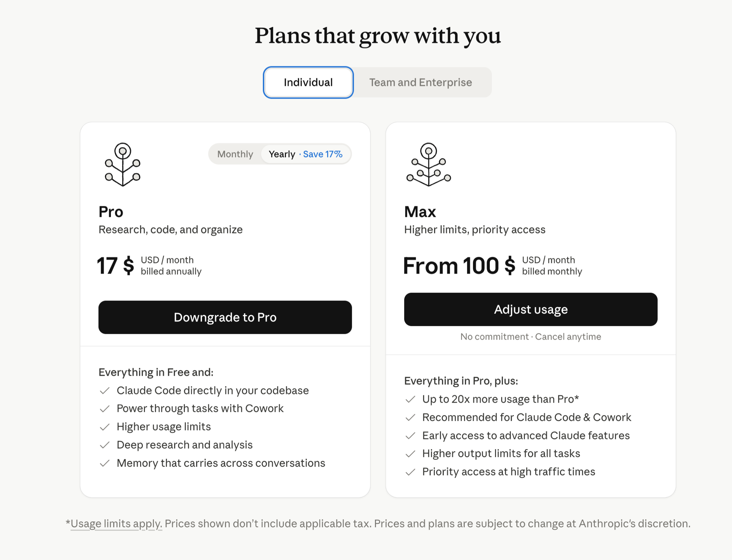Screen dimensions: 732x560
Task: Click the Max plan heading
Action: (420, 212)
